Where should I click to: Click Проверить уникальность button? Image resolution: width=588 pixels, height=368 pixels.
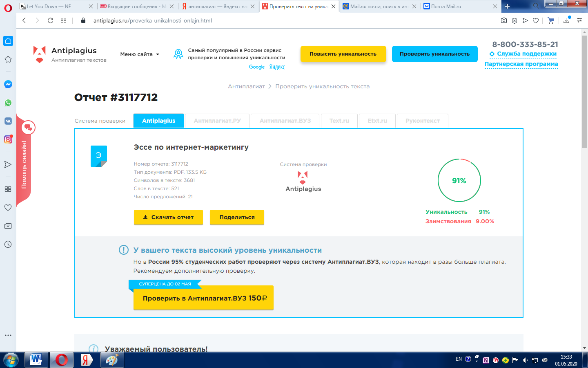(x=434, y=54)
